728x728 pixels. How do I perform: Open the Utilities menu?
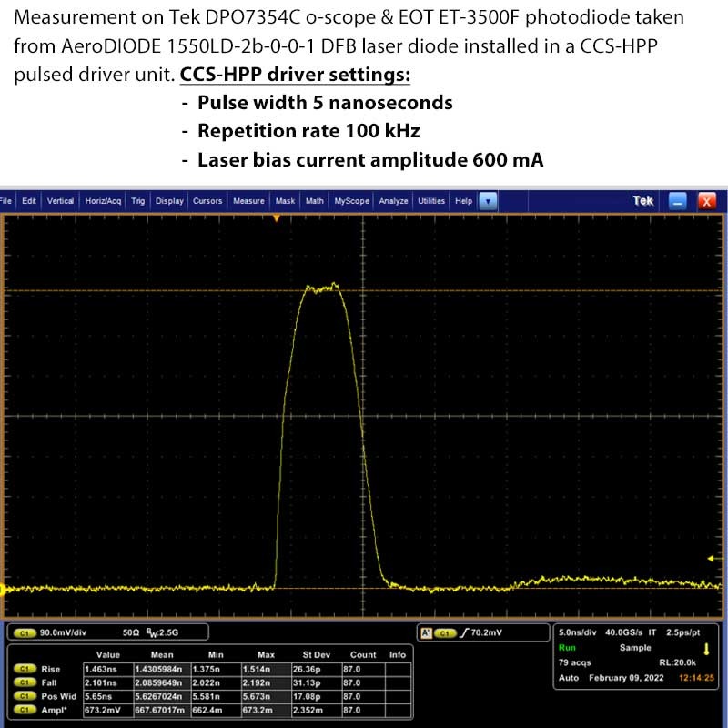(431, 201)
